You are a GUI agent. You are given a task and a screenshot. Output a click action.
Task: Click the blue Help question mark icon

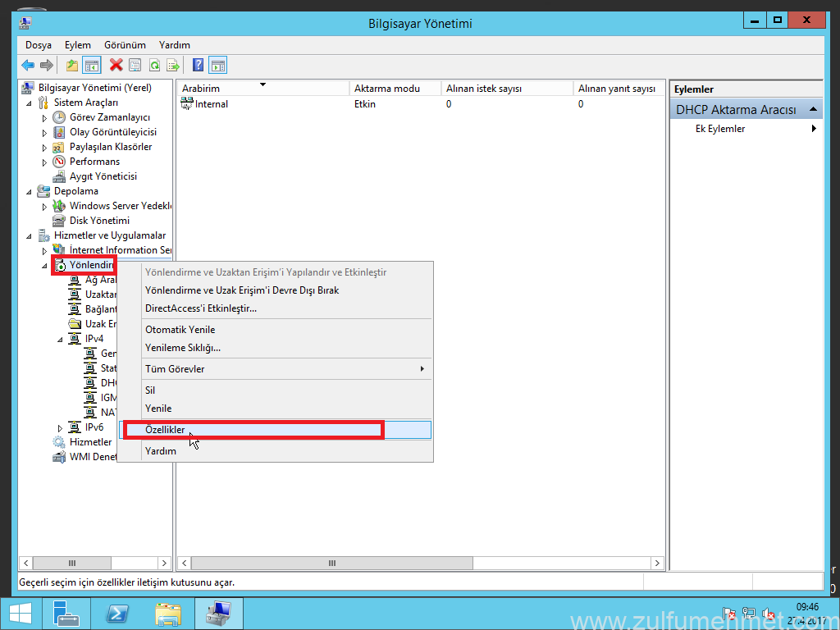point(198,66)
